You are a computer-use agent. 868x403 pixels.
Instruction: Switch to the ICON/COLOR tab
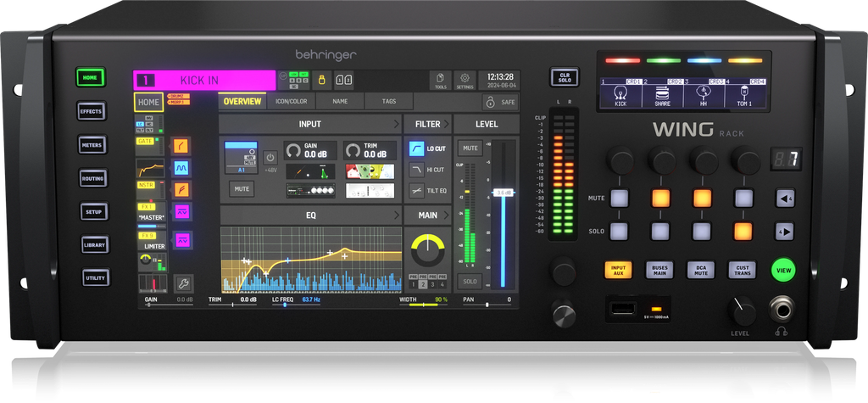click(x=292, y=102)
